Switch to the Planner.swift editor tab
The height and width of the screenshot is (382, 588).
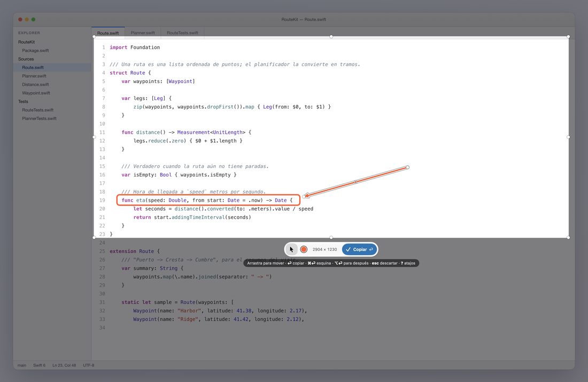point(143,33)
